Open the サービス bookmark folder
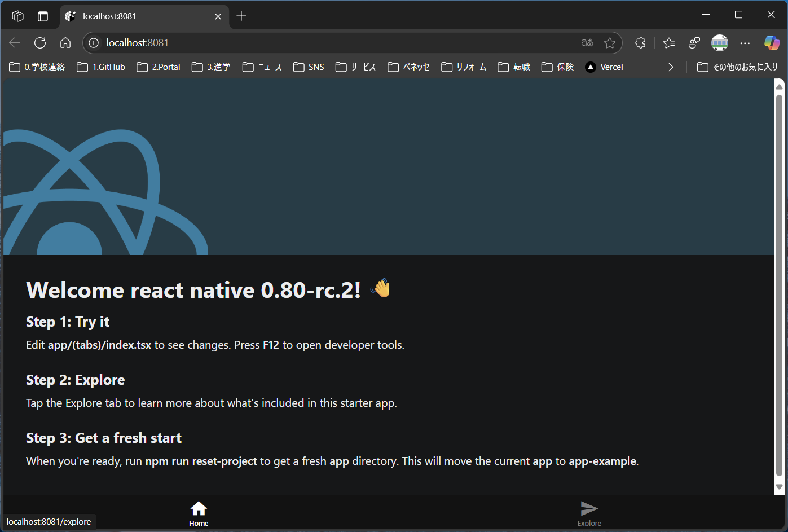Viewport: 788px width, 532px height. [355, 67]
